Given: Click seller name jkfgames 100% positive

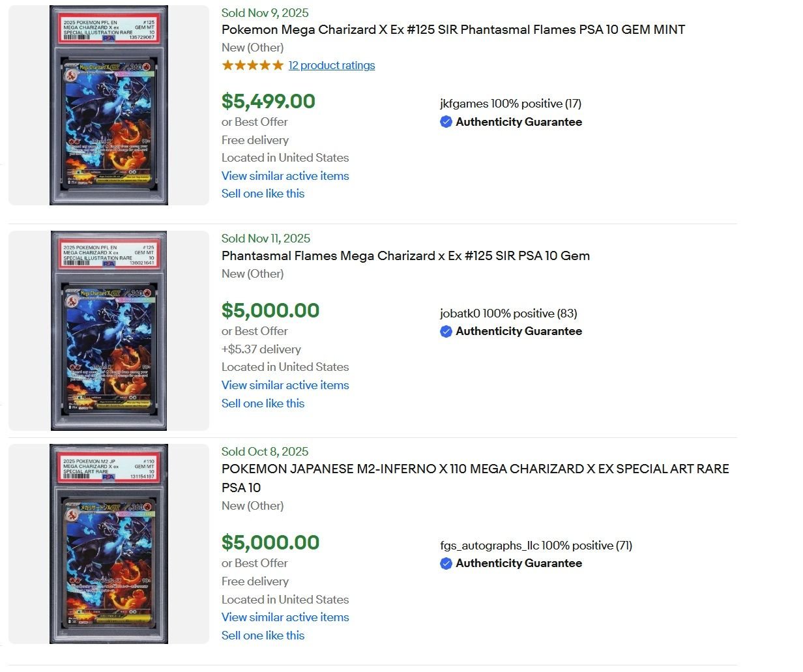Looking at the screenshot, I should pyautogui.click(x=510, y=104).
